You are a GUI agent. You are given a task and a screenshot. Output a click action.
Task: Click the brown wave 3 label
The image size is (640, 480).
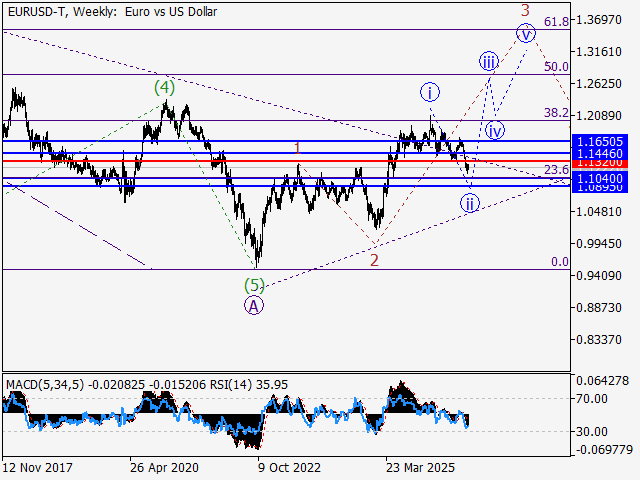point(525,10)
